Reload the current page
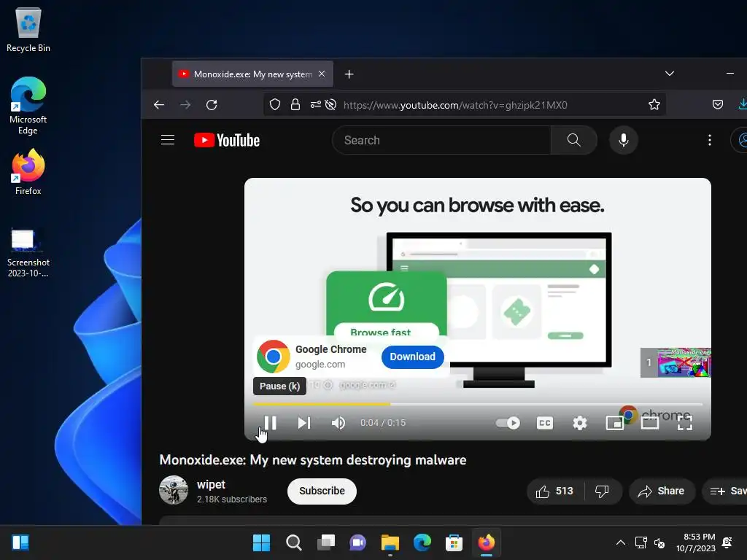This screenshot has width=747, height=560. (x=212, y=105)
